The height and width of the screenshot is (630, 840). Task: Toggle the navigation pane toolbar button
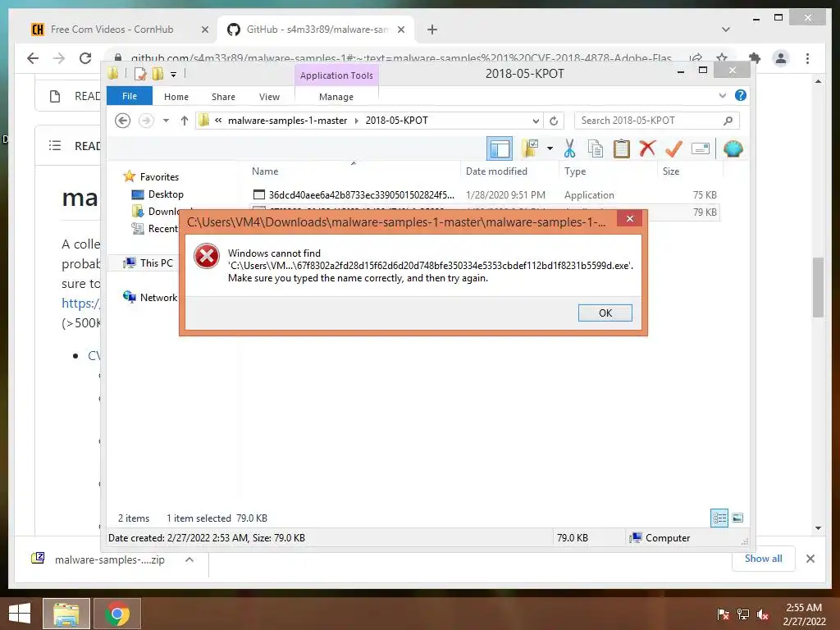point(500,148)
